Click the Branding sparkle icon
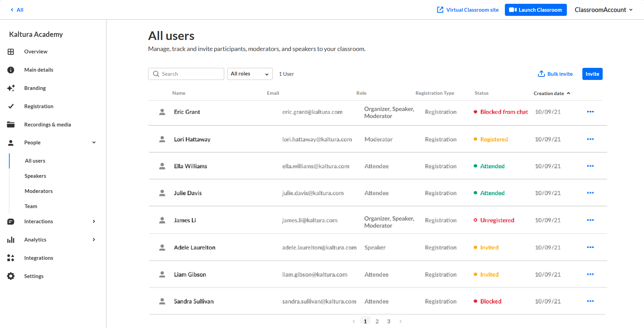The height and width of the screenshot is (328, 644). pyautogui.click(x=11, y=88)
